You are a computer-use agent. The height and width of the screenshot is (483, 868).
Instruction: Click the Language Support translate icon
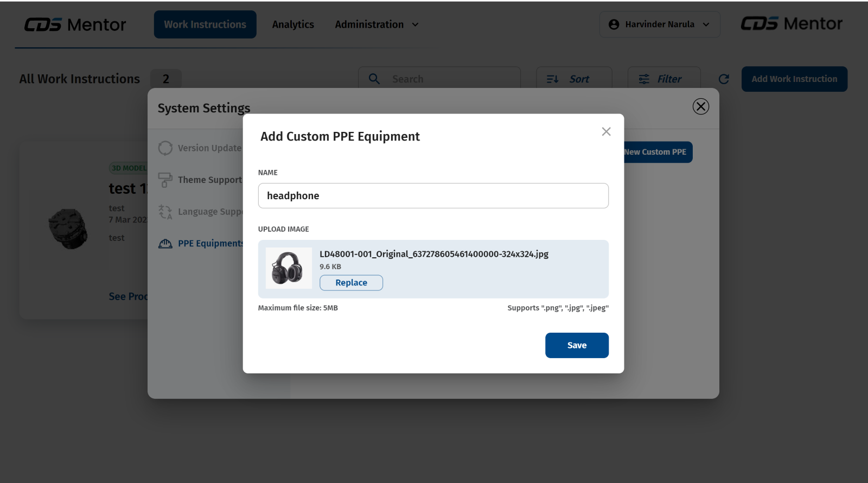coord(165,212)
